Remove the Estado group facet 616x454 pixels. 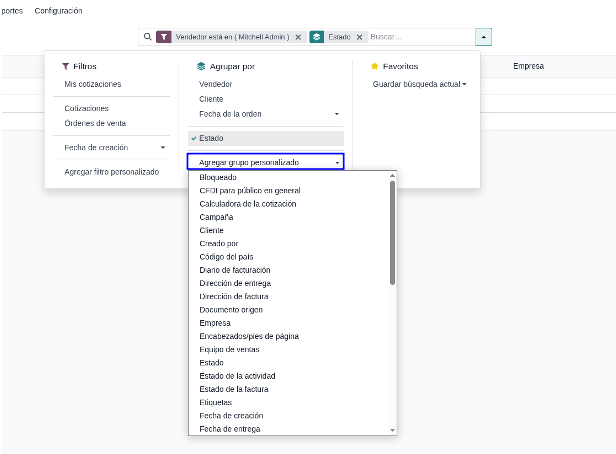359,37
